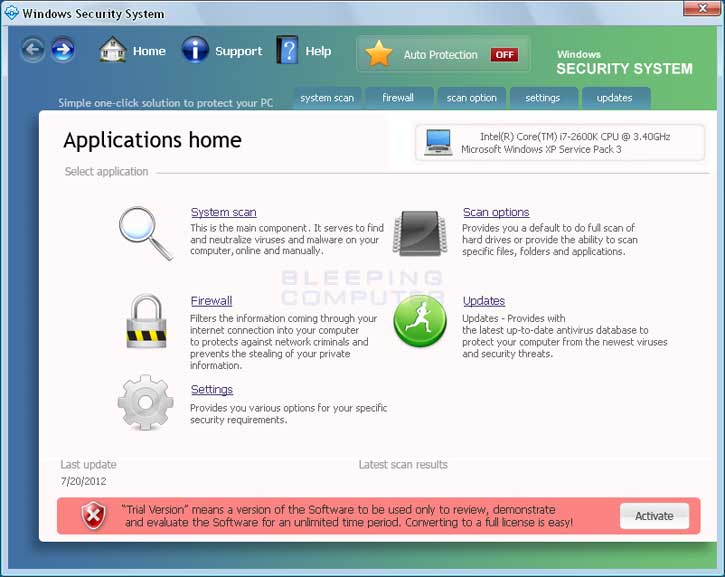Click the Windows SECURITY SYSTEM logo text

[624, 63]
